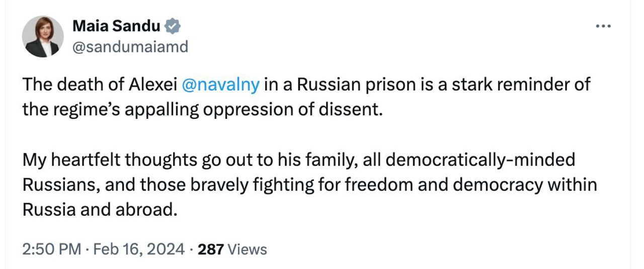Click the 2:50 PM timestamp
Image resolution: width=644 pixels, height=269 pixels.
point(51,249)
